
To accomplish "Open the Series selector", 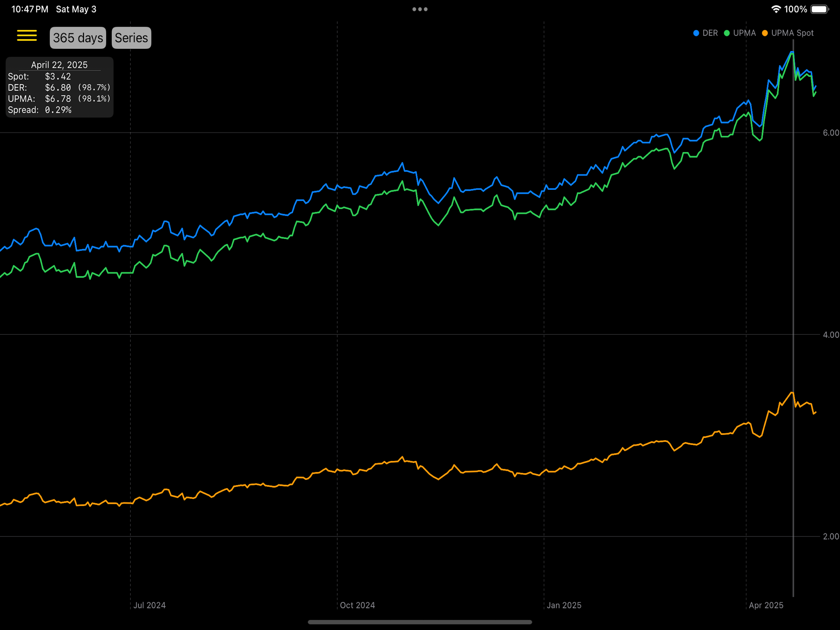I will 131,38.
